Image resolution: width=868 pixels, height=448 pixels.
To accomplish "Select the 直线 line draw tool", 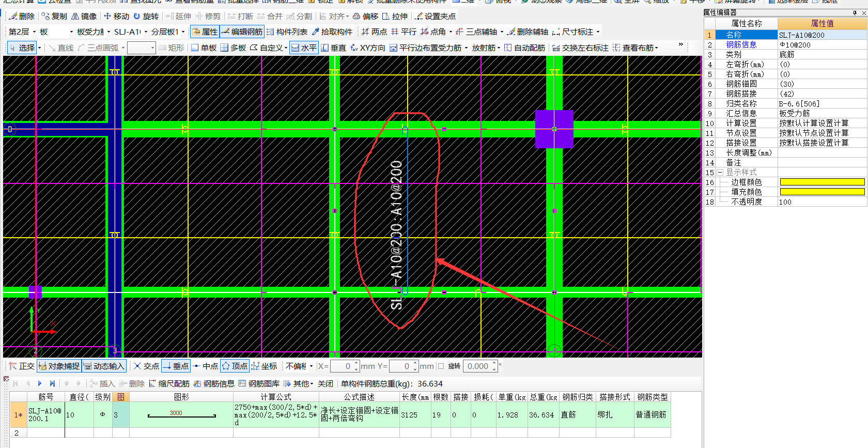I will pos(61,48).
